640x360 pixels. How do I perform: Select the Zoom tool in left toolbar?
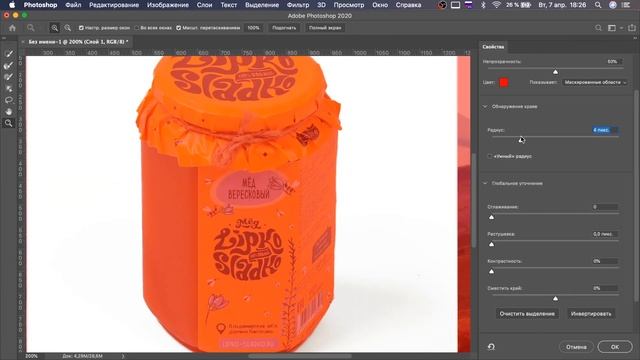pyautogui.click(x=9, y=123)
